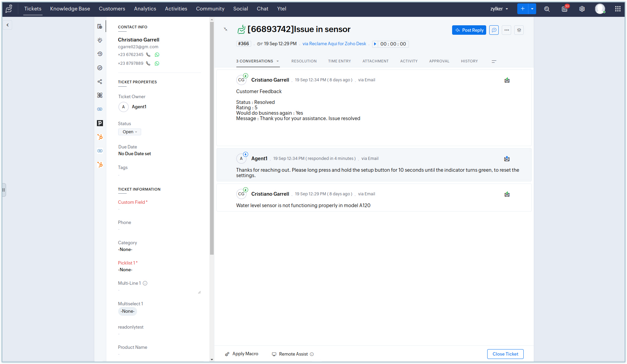The width and height of the screenshot is (627, 364).
Task: Open the Knowledge Base menu
Action: 70,9
